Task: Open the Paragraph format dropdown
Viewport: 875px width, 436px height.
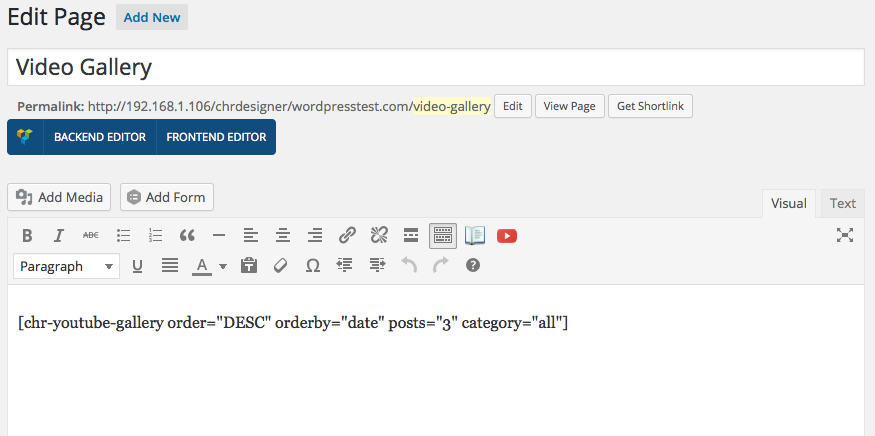Action: 66,266
